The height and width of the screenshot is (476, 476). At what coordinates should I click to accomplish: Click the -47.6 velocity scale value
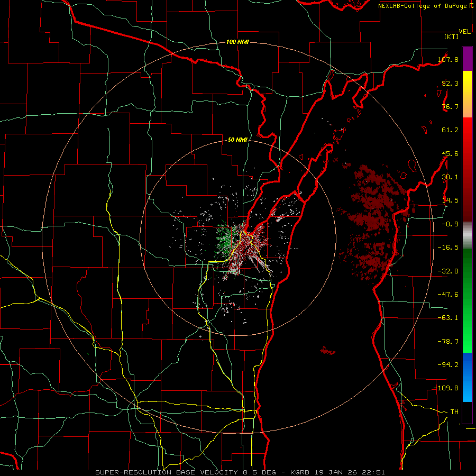click(448, 295)
